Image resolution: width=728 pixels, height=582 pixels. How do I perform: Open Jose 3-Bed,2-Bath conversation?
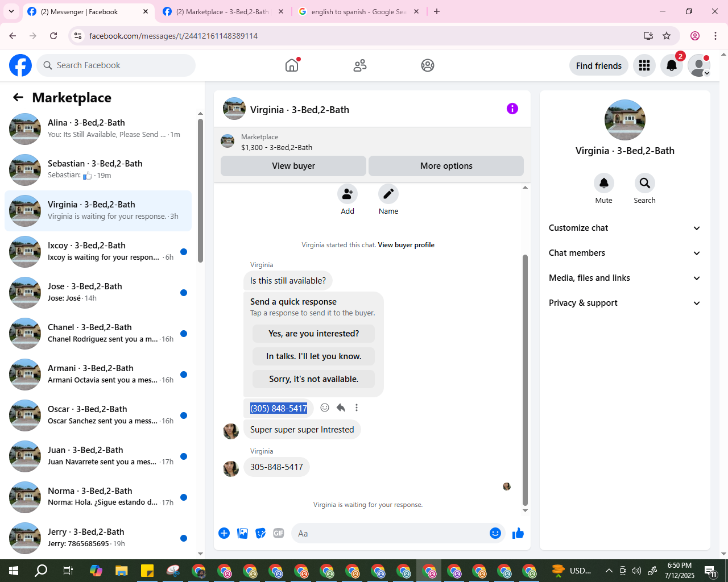[x=98, y=293]
